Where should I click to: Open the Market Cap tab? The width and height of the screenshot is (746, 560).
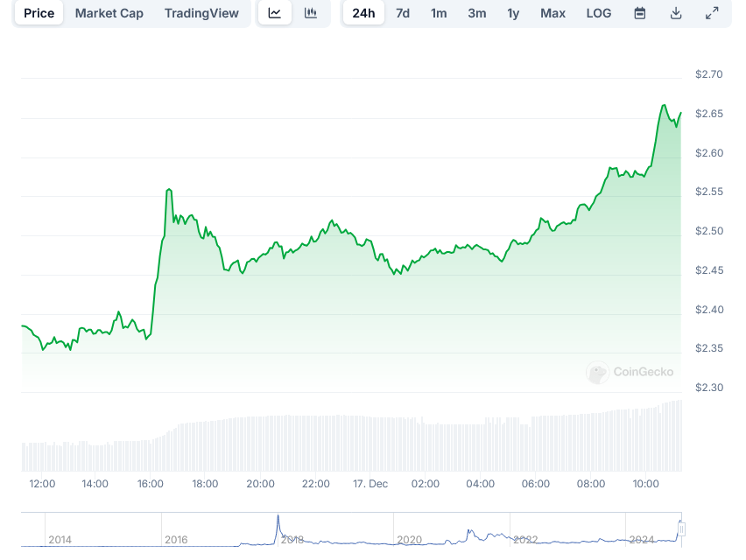click(x=109, y=13)
